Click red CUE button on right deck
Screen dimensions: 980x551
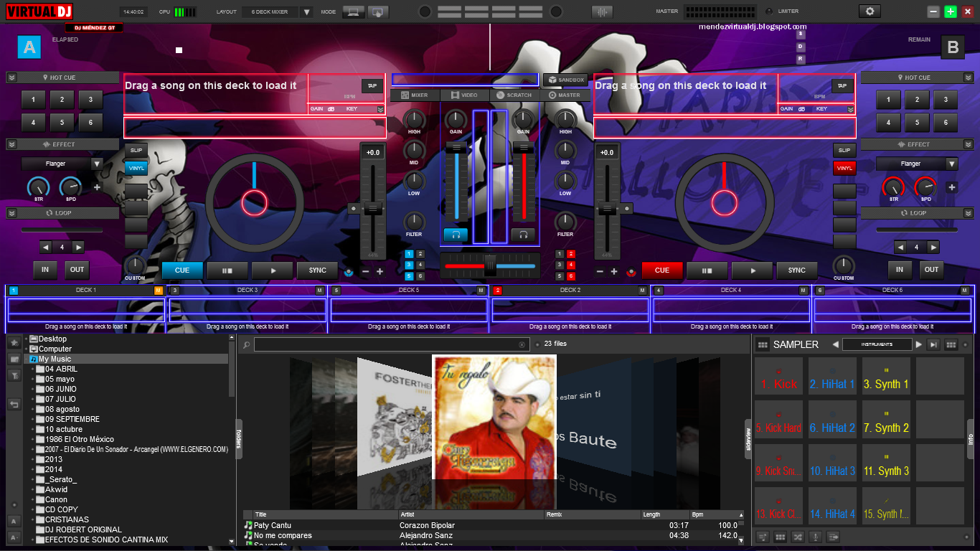[x=661, y=270]
